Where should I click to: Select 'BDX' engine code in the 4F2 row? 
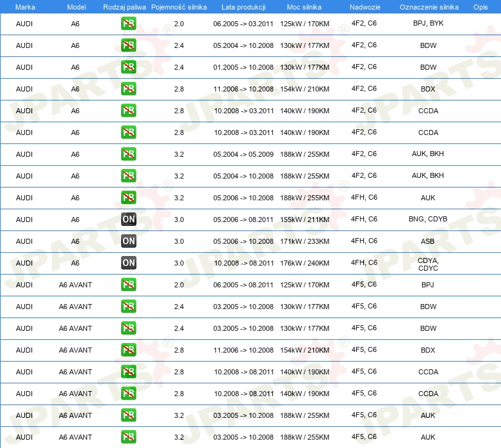click(x=428, y=89)
